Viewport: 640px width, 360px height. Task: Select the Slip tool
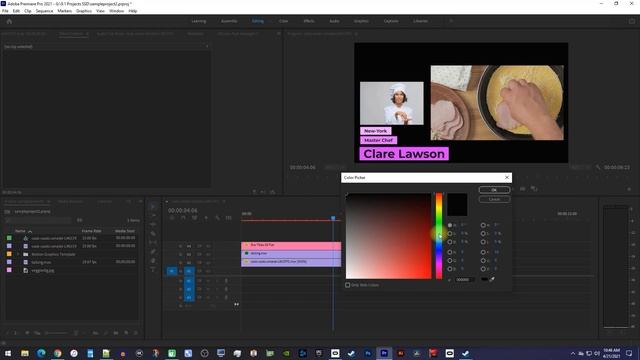click(153, 242)
